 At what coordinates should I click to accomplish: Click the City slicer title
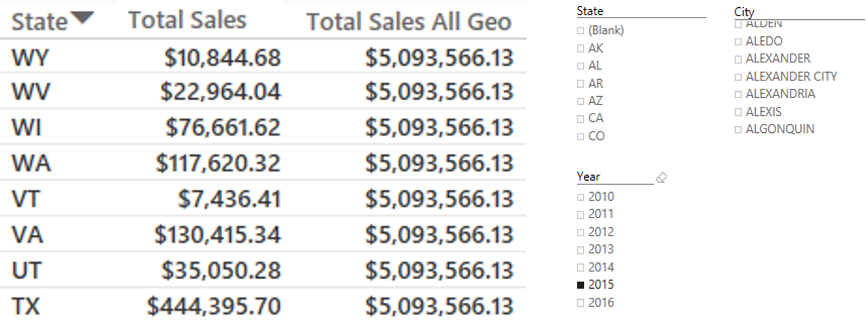click(x=744, y=11)
